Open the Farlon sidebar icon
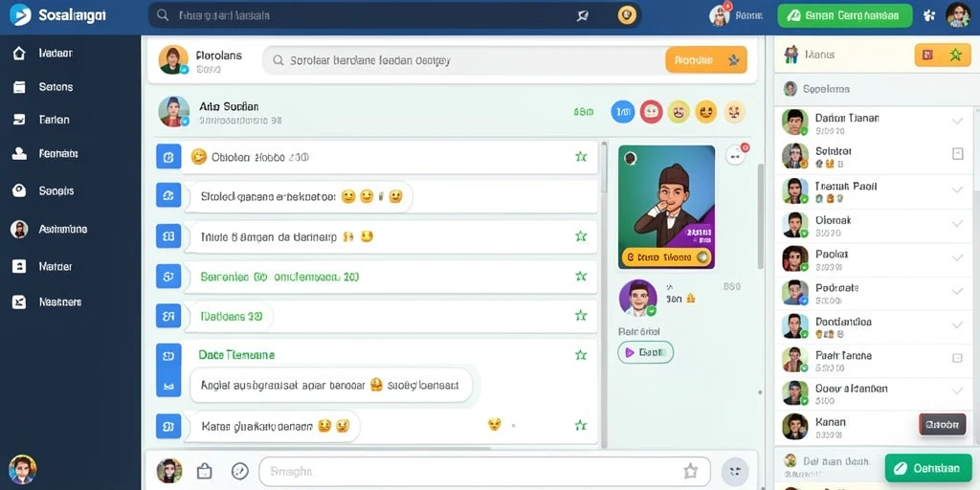 pyautogui.click(x=19, y=120)
